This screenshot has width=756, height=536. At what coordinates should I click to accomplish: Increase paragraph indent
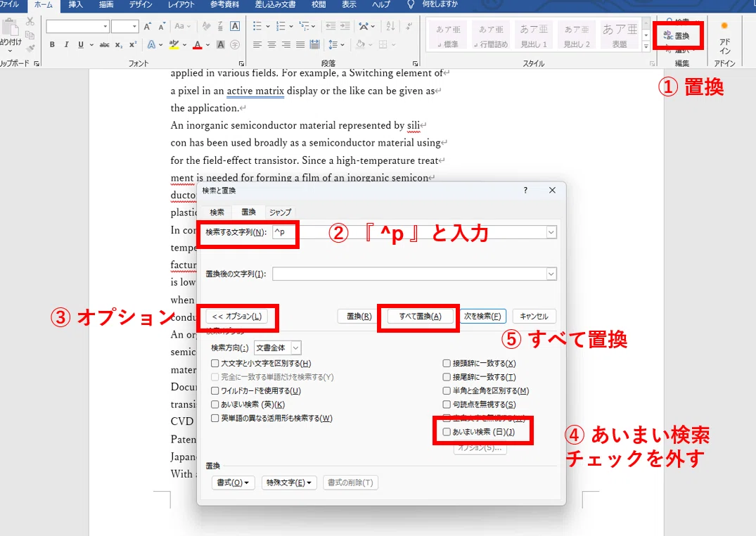(345, 26)
